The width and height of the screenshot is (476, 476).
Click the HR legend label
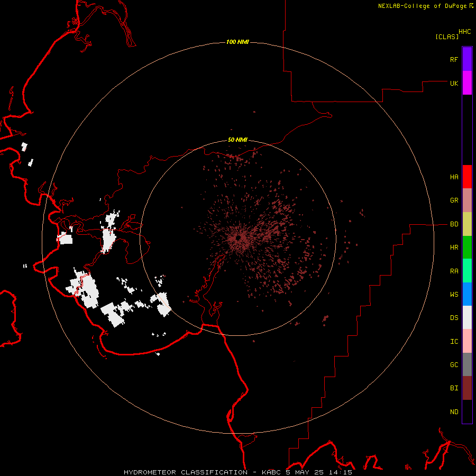coord(454,248)
